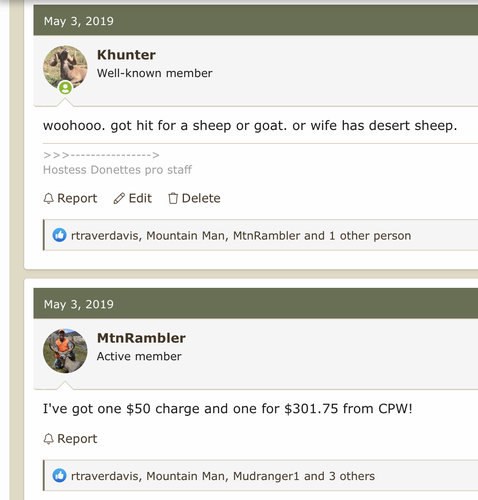Click May 3, 2019 date on the first post

pos(79,21)
